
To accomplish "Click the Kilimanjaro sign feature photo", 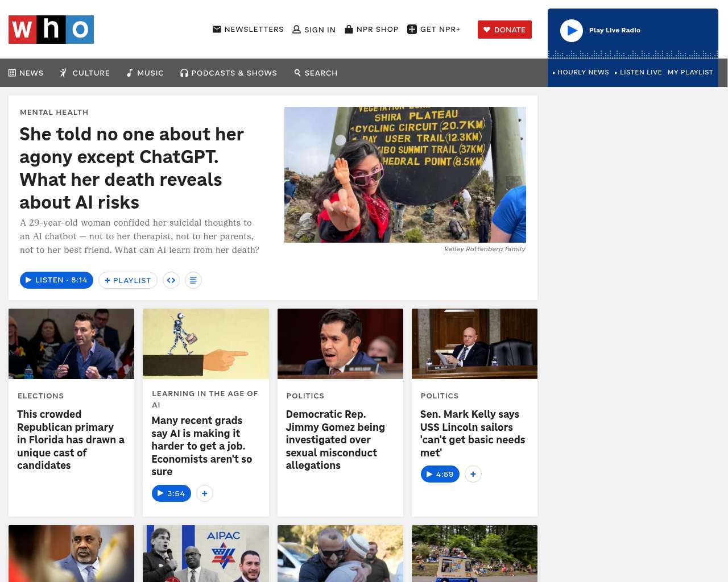I will [405, 174].
